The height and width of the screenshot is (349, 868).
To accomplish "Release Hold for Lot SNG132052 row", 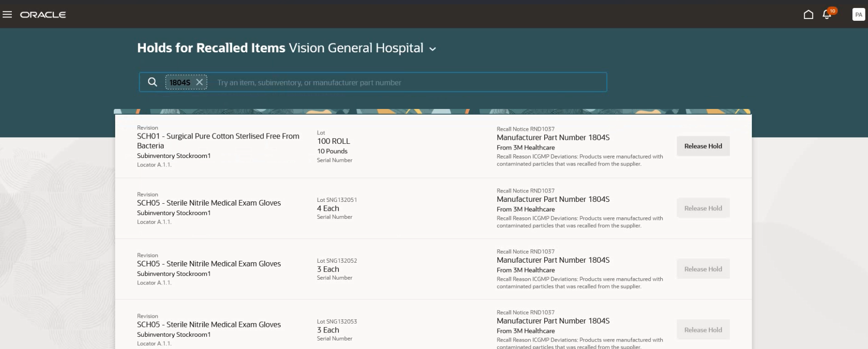I will click(x=703, y=269).
